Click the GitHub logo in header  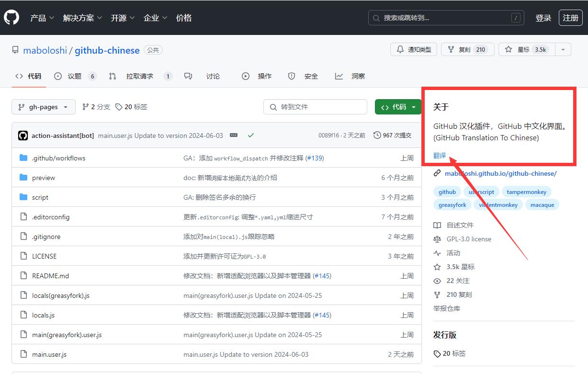pyautogui.click(x=11, y=18)
